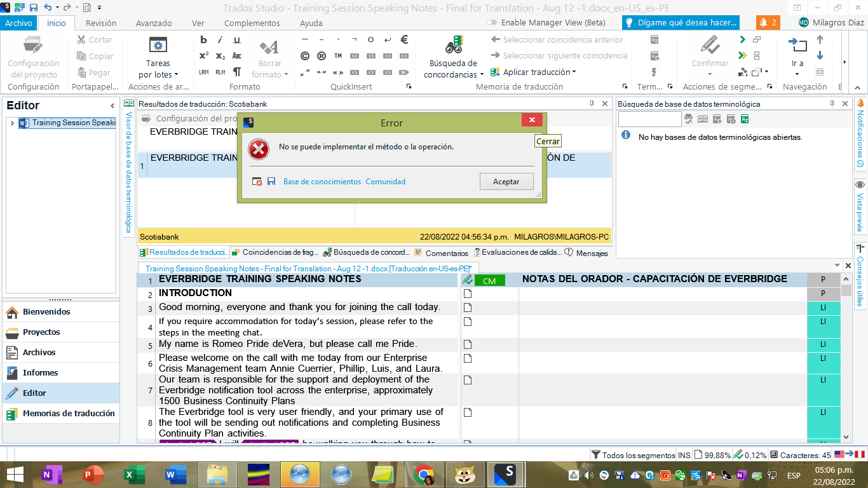The height and width of the screenshot is (488, 868).
Task: Open the Base de conocimientos link
Action: pyautogui.click(x=322, y=182)
